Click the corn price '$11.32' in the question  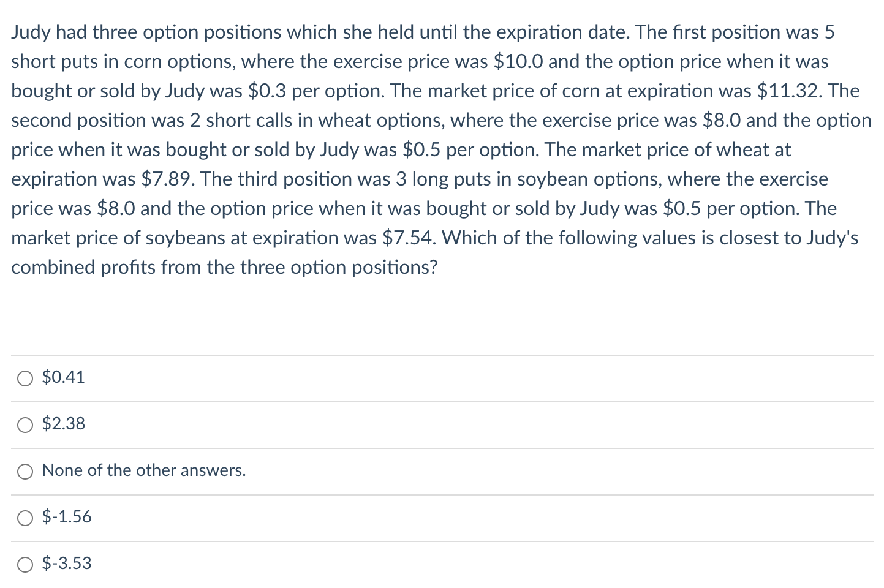(x=787, y=91)
